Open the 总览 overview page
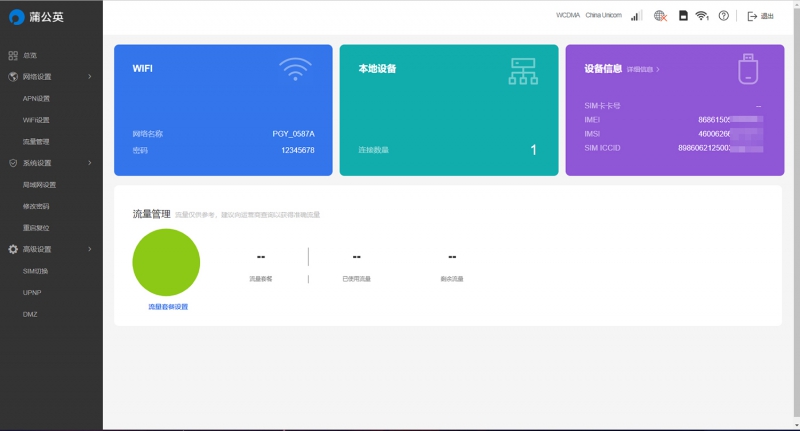The width and height of the screenshot is (800, 431). click(x=30, y=55)
